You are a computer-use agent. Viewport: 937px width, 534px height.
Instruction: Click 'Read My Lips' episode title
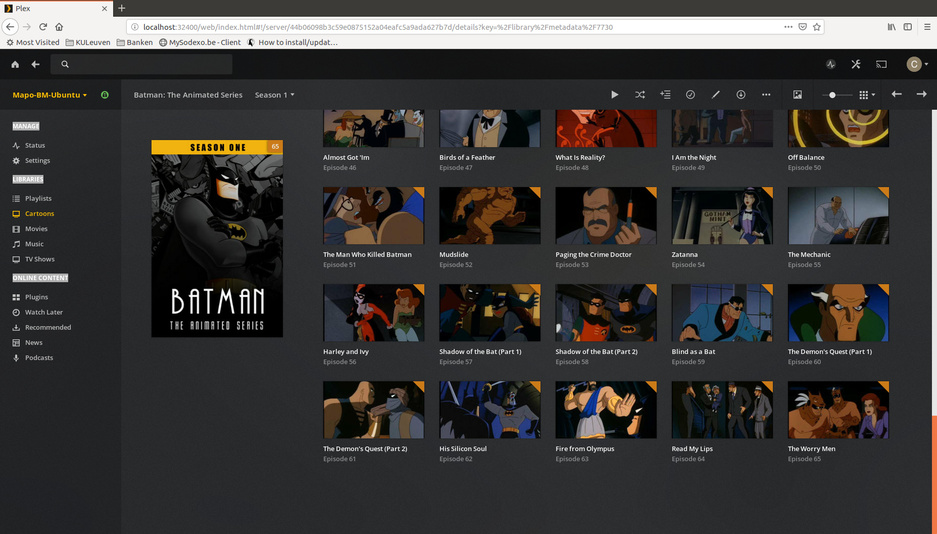692,449
